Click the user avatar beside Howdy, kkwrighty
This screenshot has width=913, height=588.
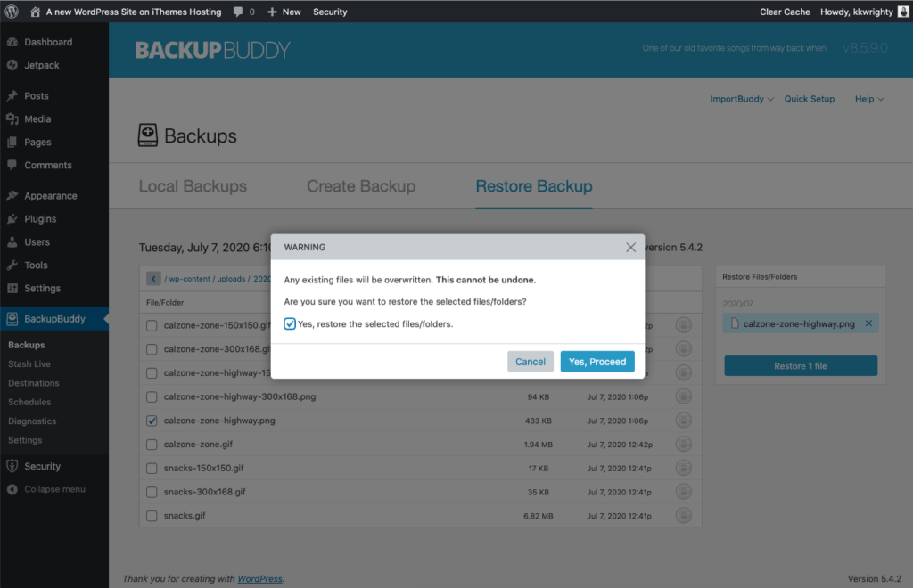903,12
